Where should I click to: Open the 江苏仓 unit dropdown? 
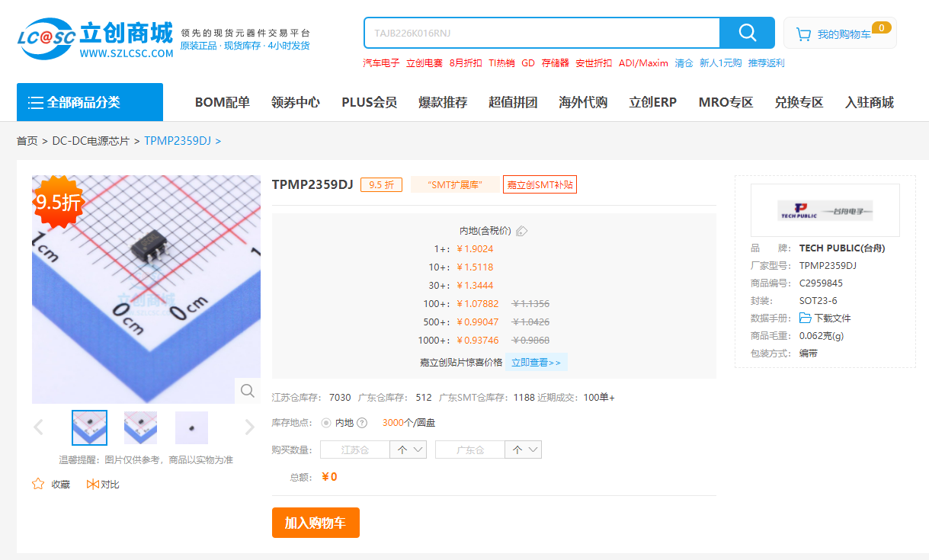pyautogui.click(x=410, y=450)
